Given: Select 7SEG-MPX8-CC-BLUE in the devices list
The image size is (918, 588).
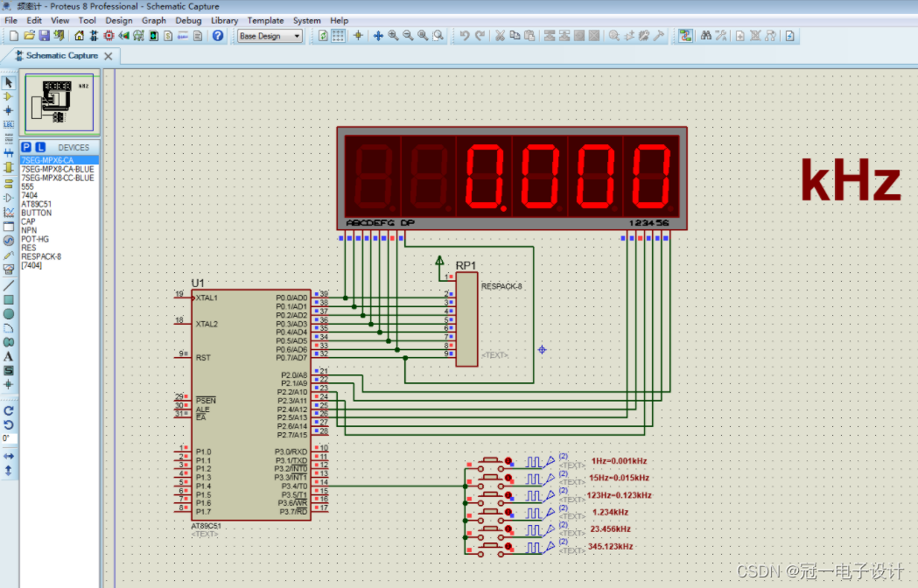Looking at the screenshot, I should (x=60, y=178).
